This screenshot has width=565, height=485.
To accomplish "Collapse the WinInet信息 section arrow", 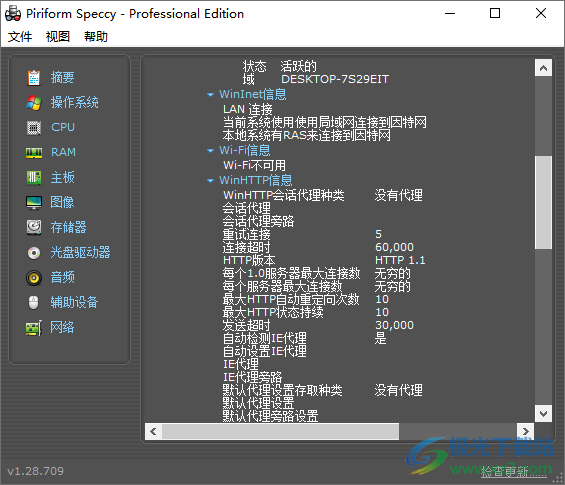I will point(210,95).
